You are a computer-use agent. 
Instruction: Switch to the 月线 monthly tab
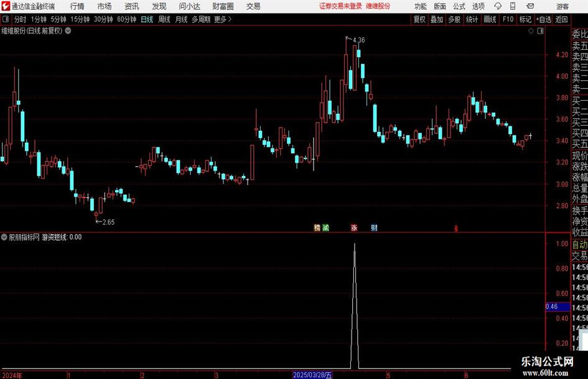coord(182,19)
